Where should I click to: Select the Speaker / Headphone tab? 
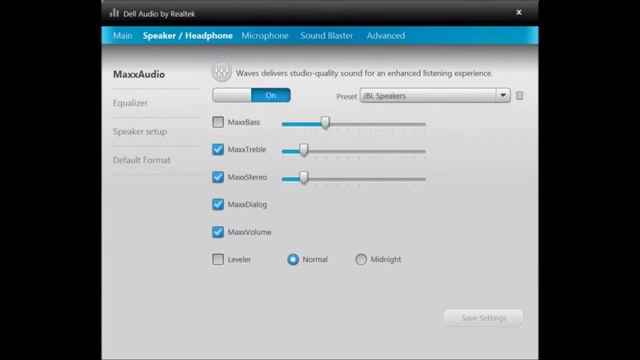point(188,36)
